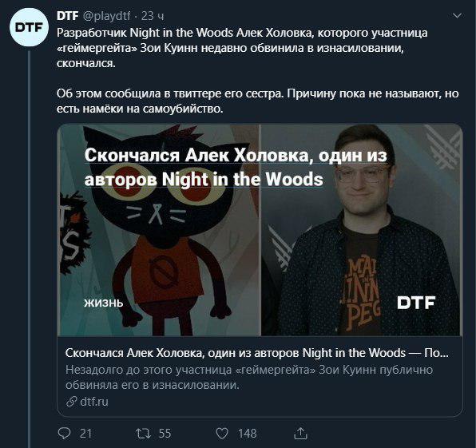Expand the tweet options chevron
The image size is (476, 448).
(x=457, y=15)
